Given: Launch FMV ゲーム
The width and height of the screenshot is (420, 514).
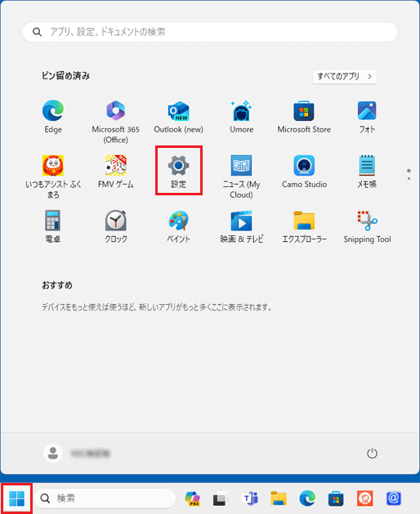Looking at the screenshot, I should pyautogui.click(x=116, y=172).
